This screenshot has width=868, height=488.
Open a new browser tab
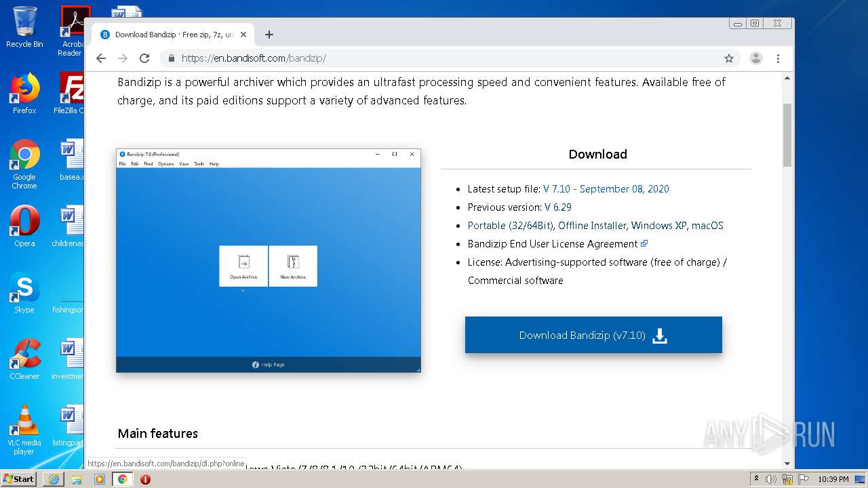point(269,35)
